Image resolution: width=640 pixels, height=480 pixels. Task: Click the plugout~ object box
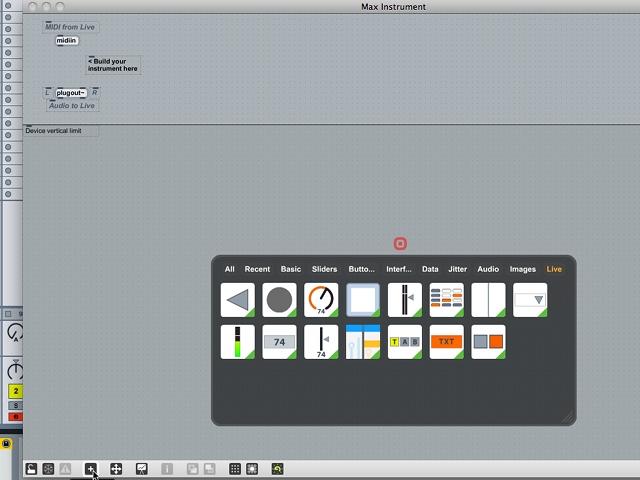click(71, 93)
